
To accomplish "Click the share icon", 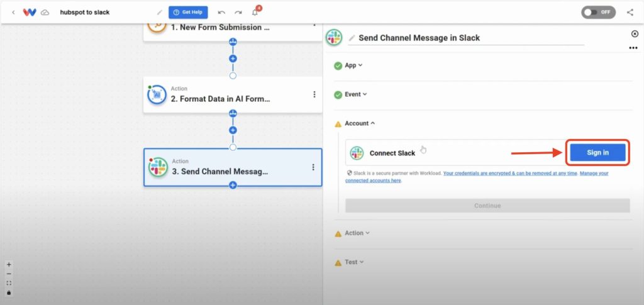I will coord(630,13).
